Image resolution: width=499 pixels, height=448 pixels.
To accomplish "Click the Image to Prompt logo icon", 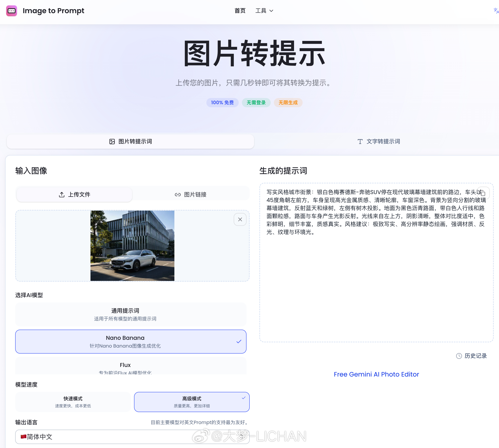I will pos(11,11).
